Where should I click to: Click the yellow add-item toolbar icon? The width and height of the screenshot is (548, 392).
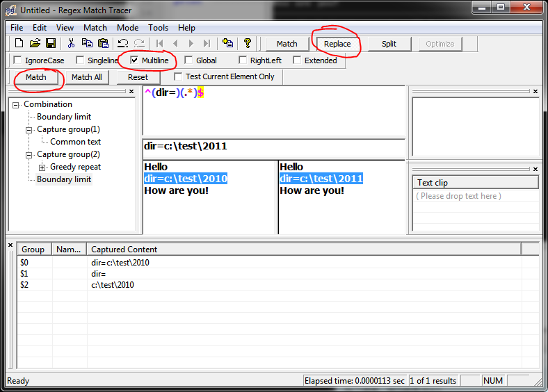pos(227,43)
